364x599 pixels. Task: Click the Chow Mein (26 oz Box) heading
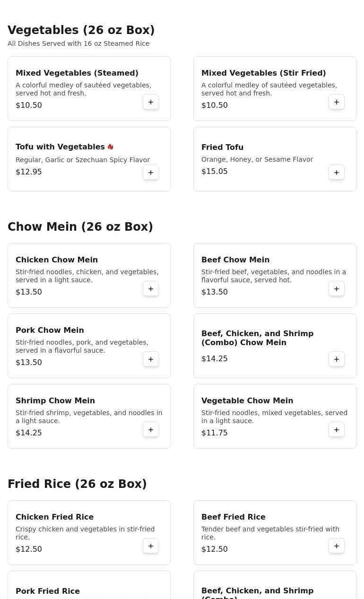click(x=80, y=227)
